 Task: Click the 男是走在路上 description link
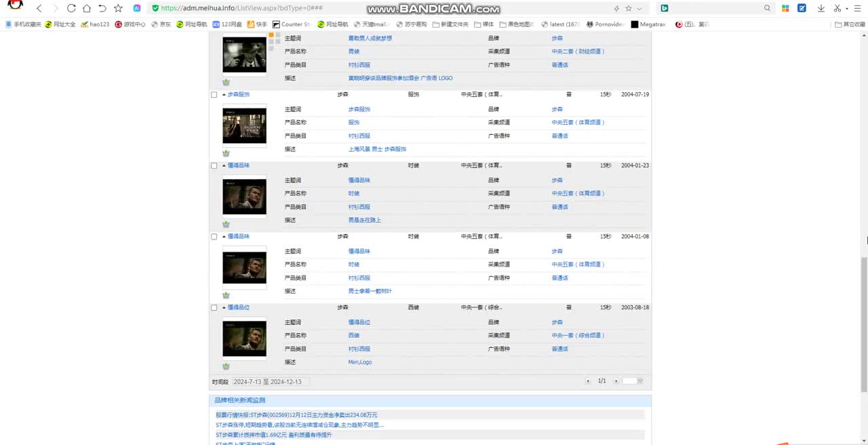[365, 220]
